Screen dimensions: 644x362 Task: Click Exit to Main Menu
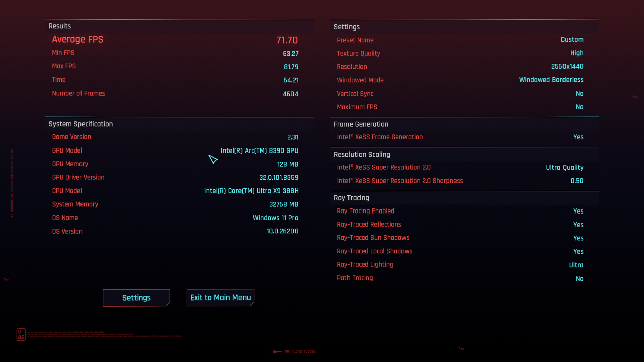click(x=220, y=297)
